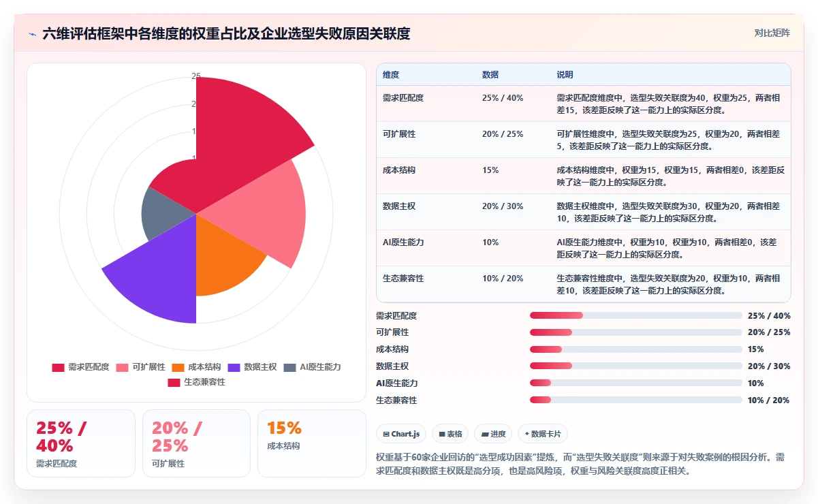818x504 pixels.
Task: Click the 数据主权 explanation text in table
Action: point(669,212)
